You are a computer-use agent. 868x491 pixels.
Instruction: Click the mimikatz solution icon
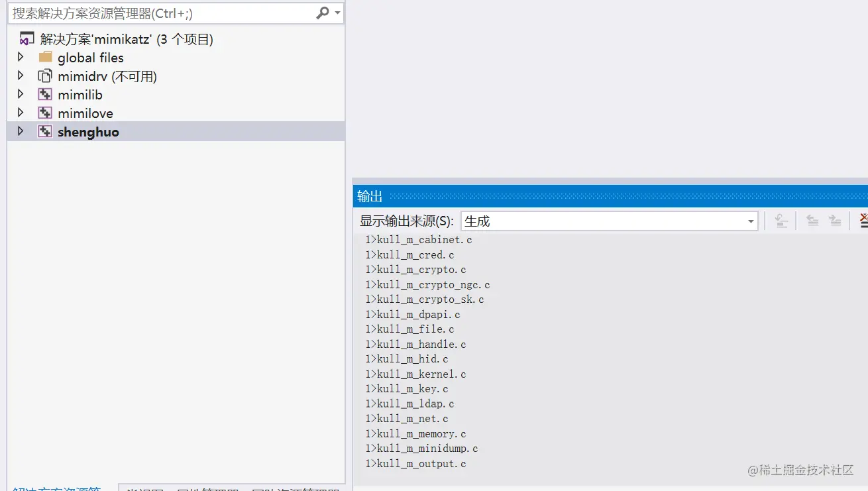(27, 39)
